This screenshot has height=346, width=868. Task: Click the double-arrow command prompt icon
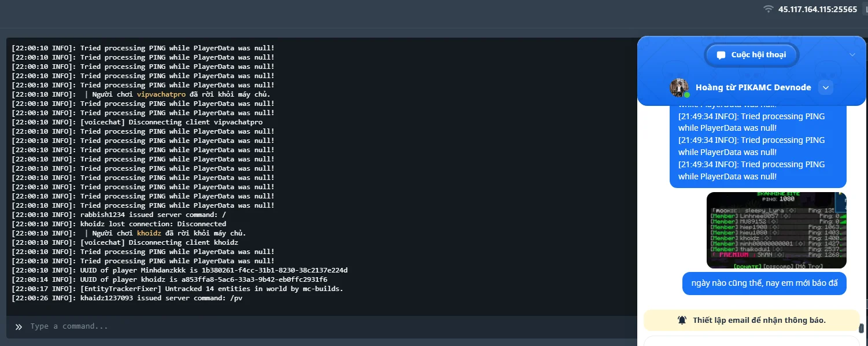[19, 326]
